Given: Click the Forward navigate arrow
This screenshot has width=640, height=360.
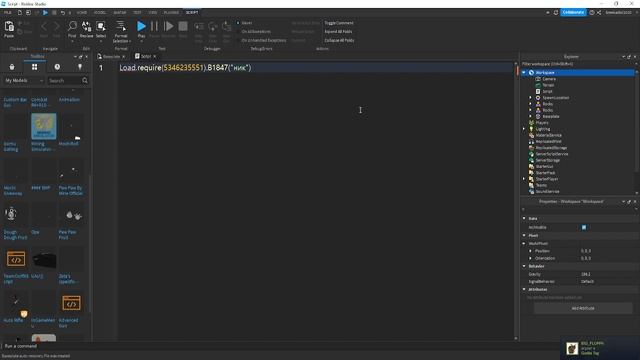Looking at the screenshot, I should [x=56, y=27].
